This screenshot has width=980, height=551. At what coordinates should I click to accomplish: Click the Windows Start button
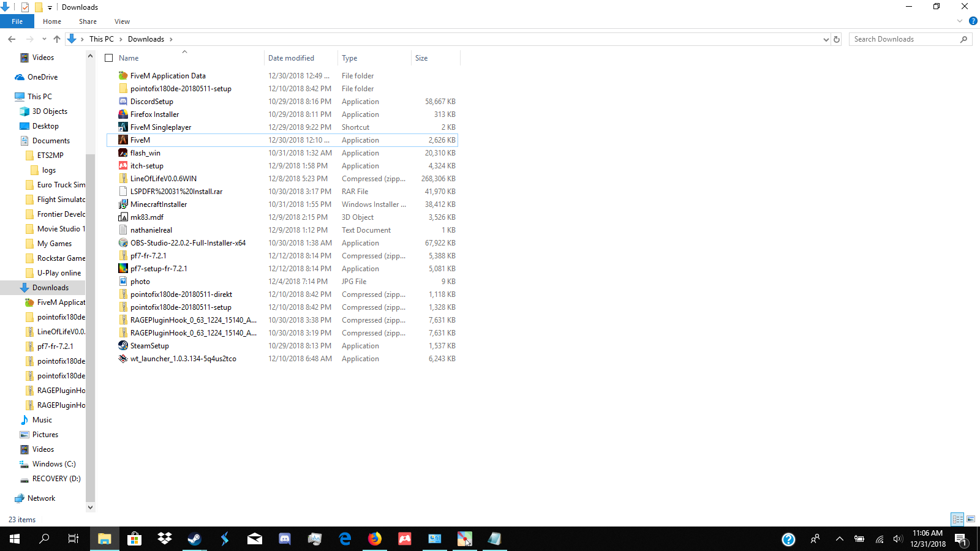click(15, 539)
